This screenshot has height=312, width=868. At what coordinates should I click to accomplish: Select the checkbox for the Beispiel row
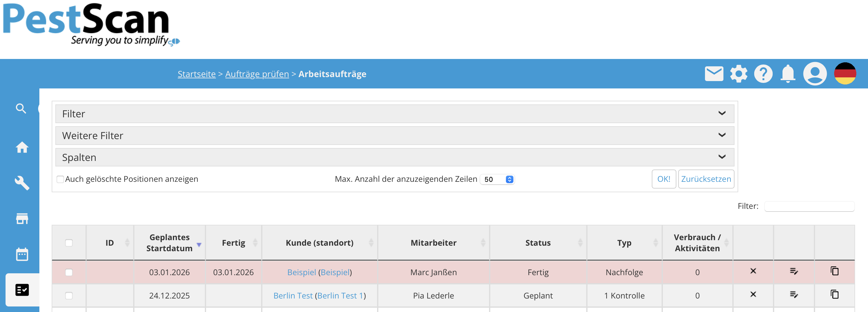coord(69,272)
